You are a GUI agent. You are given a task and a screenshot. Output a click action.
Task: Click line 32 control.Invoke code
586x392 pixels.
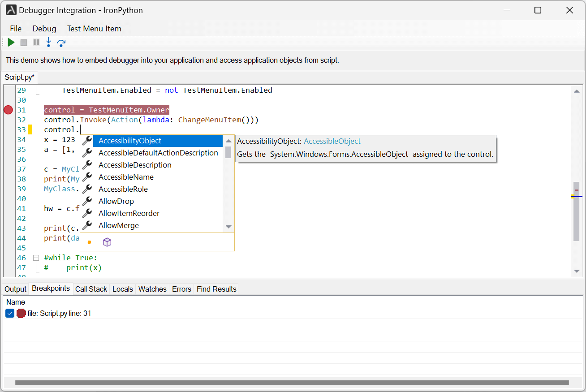(151, 120)
